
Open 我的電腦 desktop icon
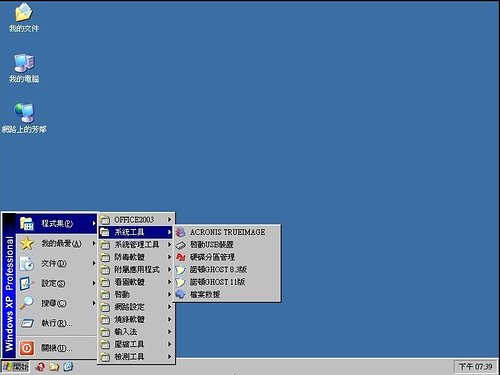coord(24,68)
